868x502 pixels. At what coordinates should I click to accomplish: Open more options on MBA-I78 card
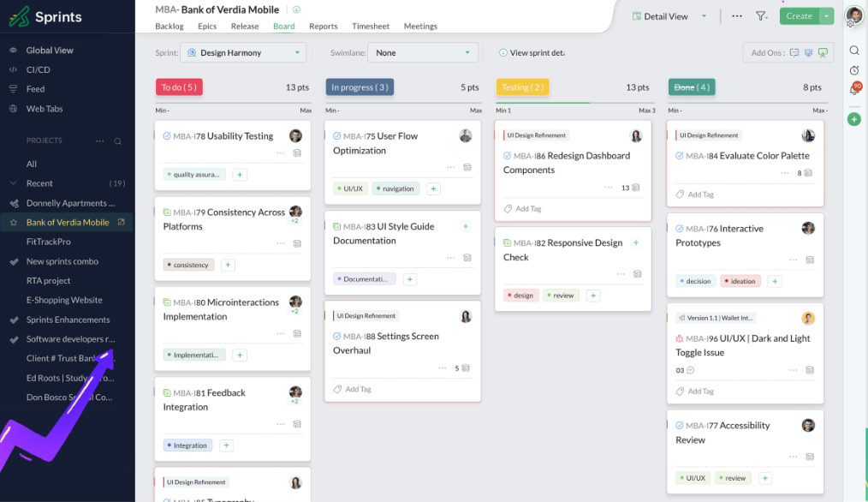281,153
